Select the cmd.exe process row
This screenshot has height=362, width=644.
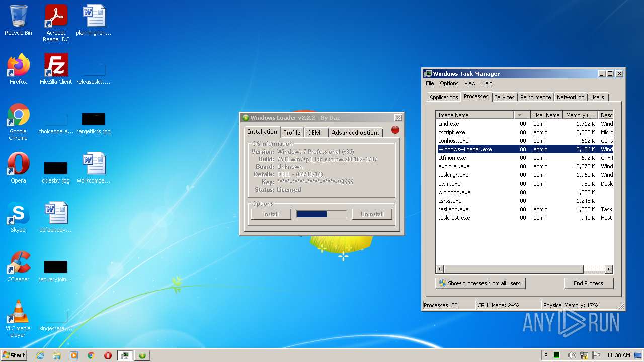(x=524, y=124)
